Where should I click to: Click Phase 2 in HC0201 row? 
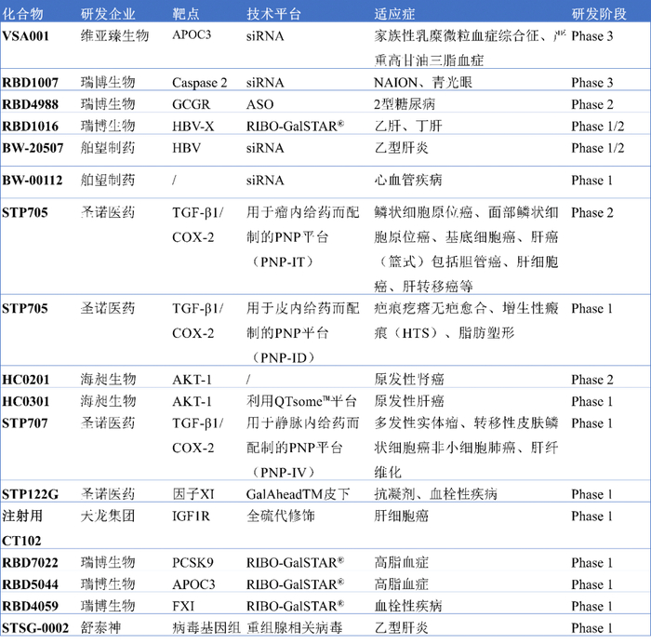pyautogui.click(x=592, y=380)
